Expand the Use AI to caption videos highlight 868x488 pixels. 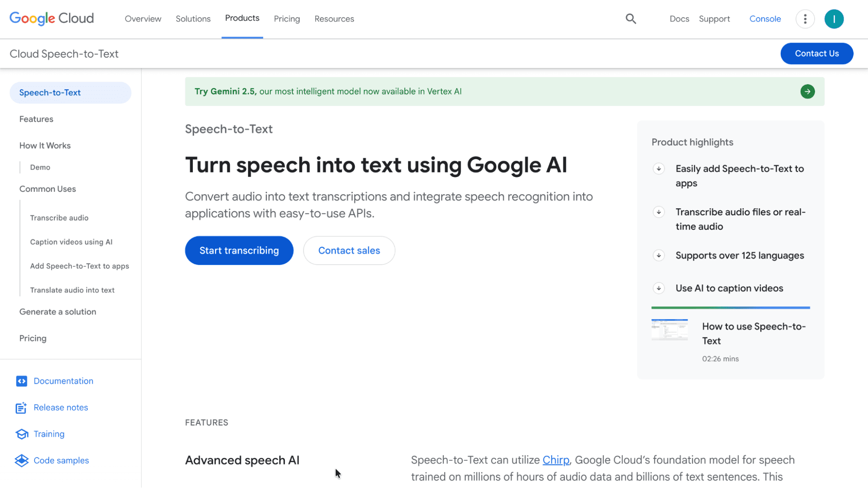click(x=659, y=288)
